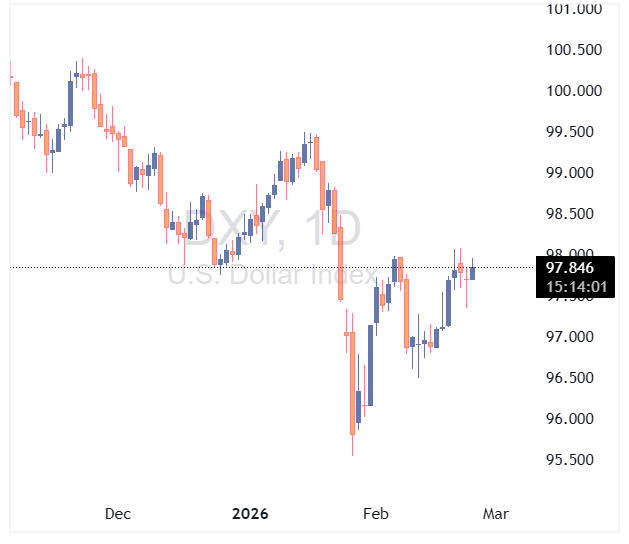The image size is (629, 544).
Task: Select the 96.500 price level label
Action: [x=574, y=378]
